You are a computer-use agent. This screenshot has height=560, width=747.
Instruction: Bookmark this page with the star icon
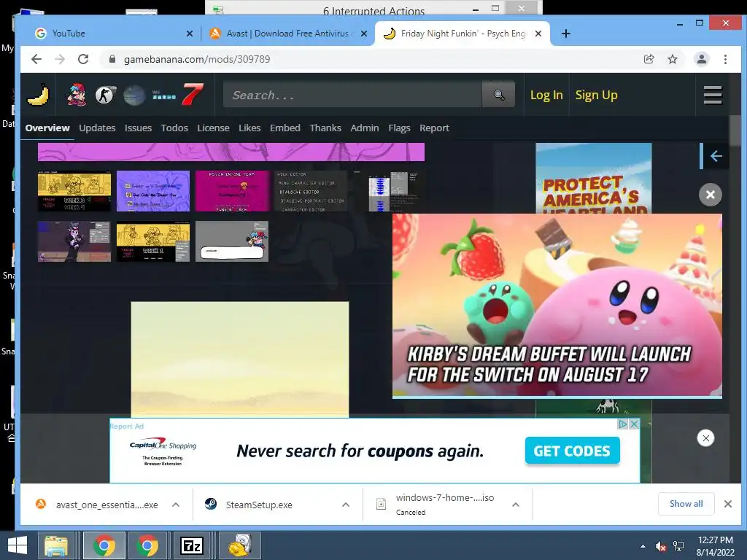click(672, 59)
